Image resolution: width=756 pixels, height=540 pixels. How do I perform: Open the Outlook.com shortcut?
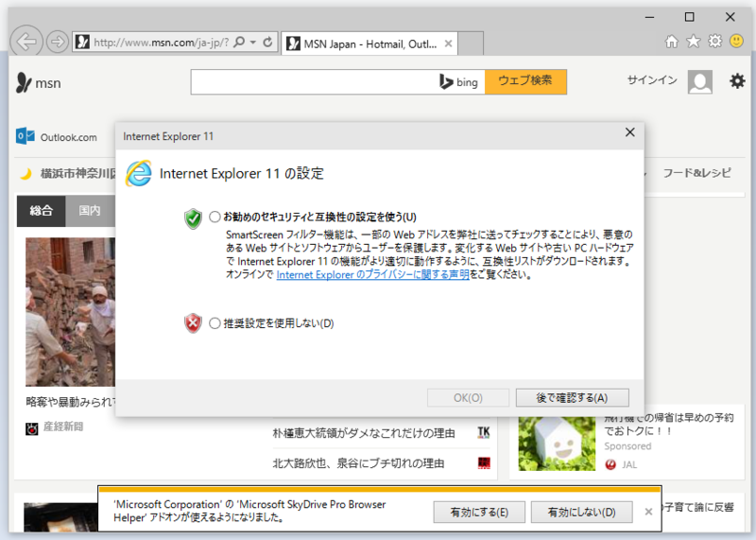(x=57, y=137)
